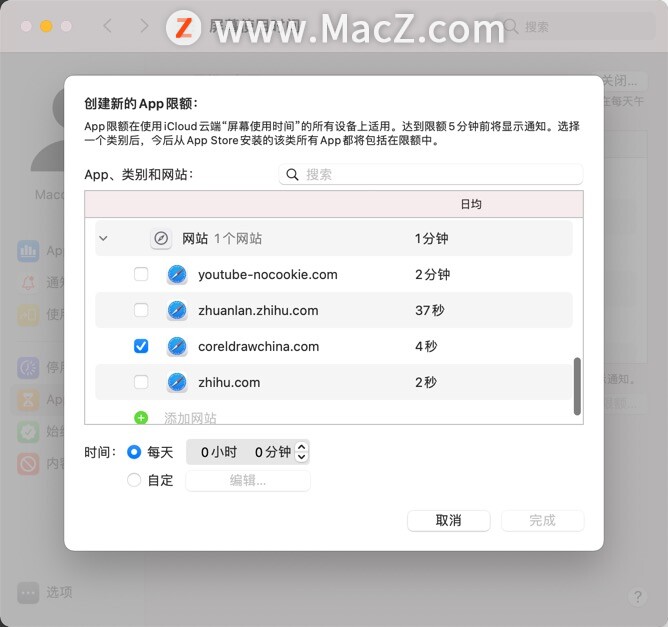
Task: Select the 0小时 hours field
Action: [x=219, y=452]
